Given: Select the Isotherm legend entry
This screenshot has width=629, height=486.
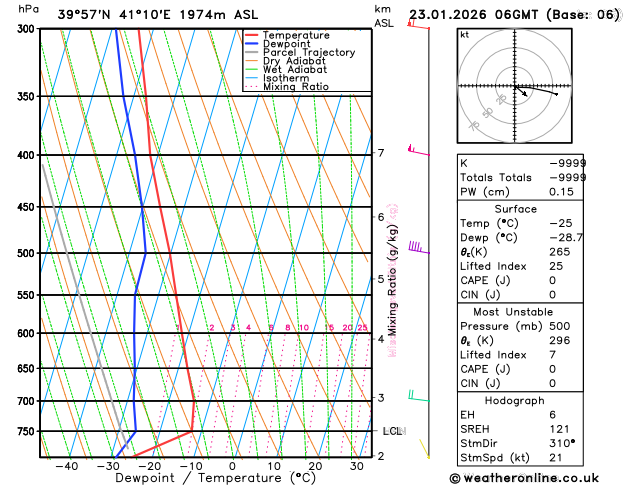Looking at the screenshot, I should pyautogui.click(x=277, y=78).
